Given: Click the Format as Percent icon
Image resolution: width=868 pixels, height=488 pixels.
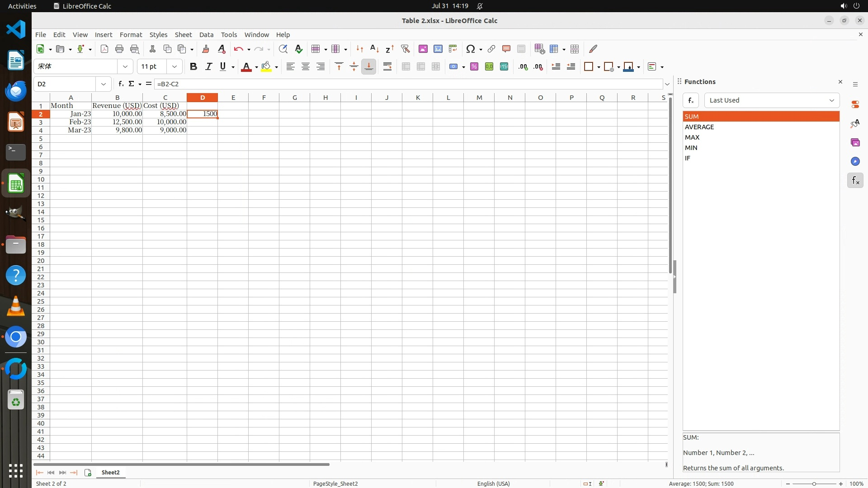Looking at the screenshot, I should 474,66.
